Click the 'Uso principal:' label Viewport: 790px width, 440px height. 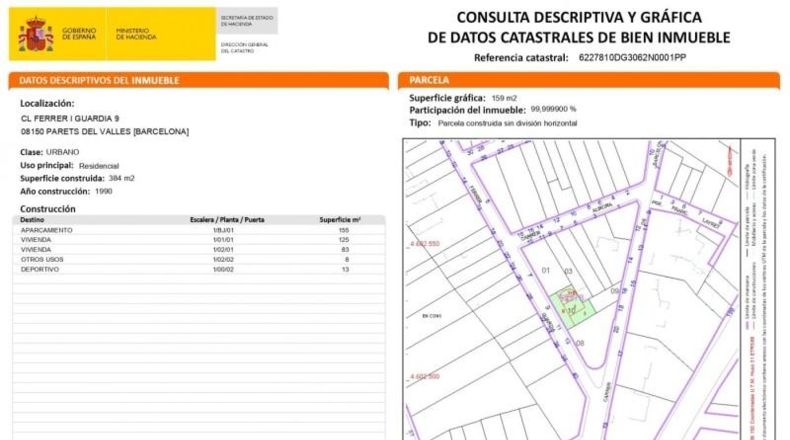47,165
